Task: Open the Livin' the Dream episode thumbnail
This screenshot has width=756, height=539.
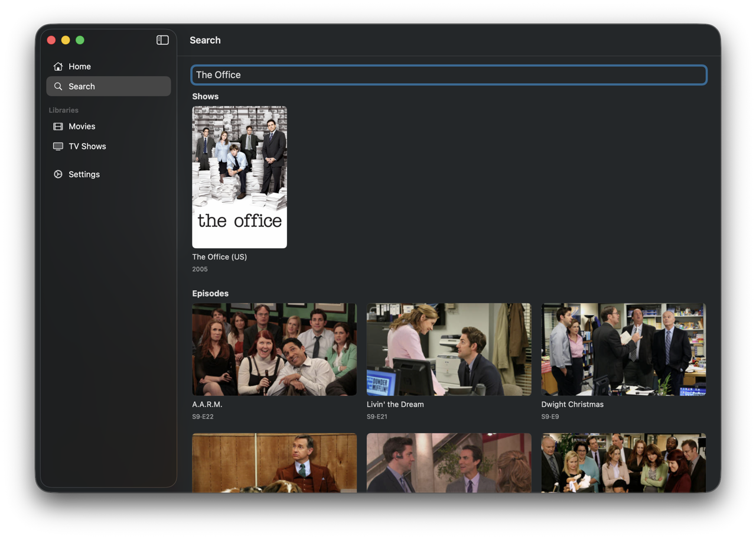Action: (x=449, y=349)
